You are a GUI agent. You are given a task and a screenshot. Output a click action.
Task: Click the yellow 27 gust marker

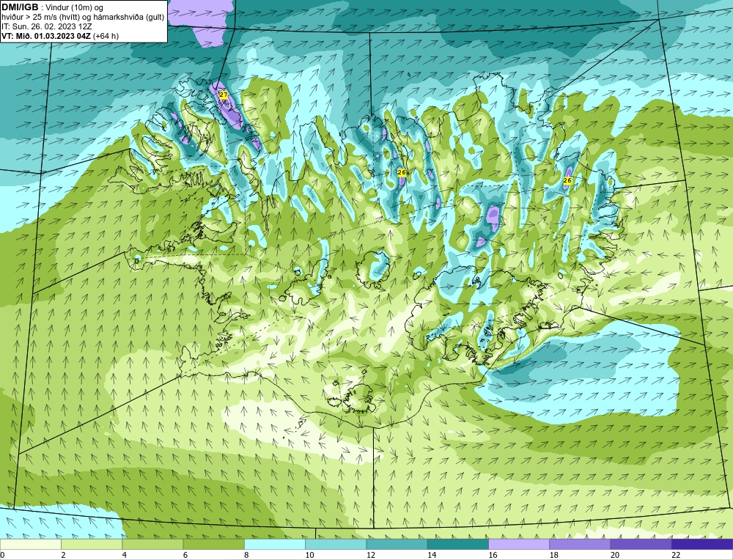[224, 95]
